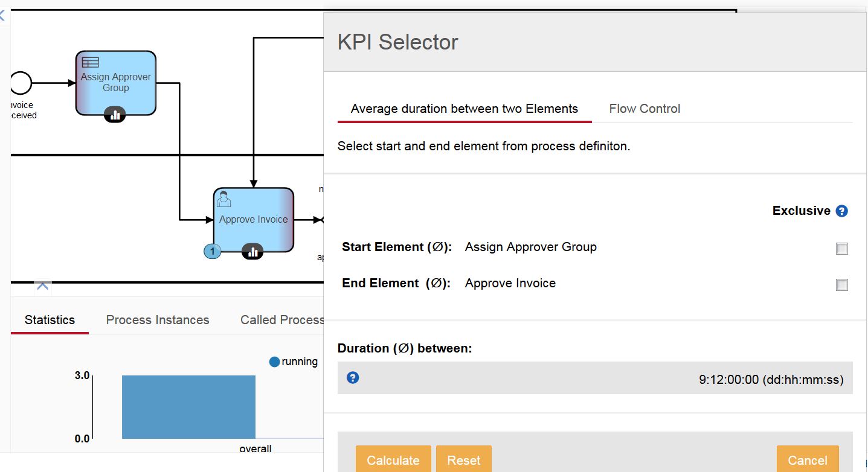Click the running legend entry

click(294, 362)
